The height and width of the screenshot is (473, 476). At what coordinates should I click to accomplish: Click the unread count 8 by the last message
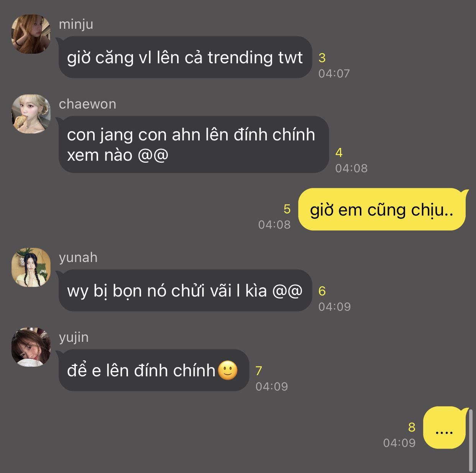point(412,427)
